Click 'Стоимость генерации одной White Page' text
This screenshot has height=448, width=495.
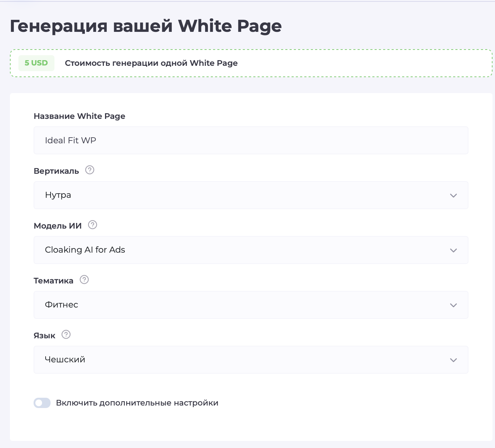tap(151, 63)
